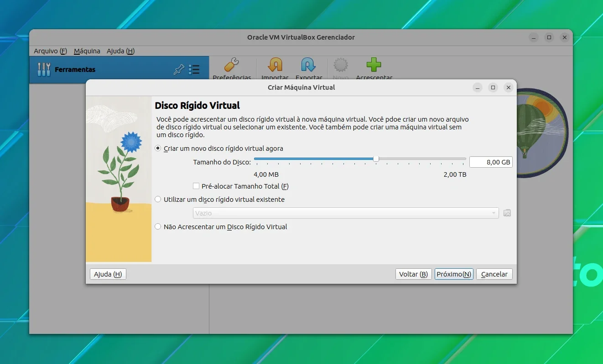Click the Novo machine icon
This screenshot has width=603, height=364.
coord(341,65)
